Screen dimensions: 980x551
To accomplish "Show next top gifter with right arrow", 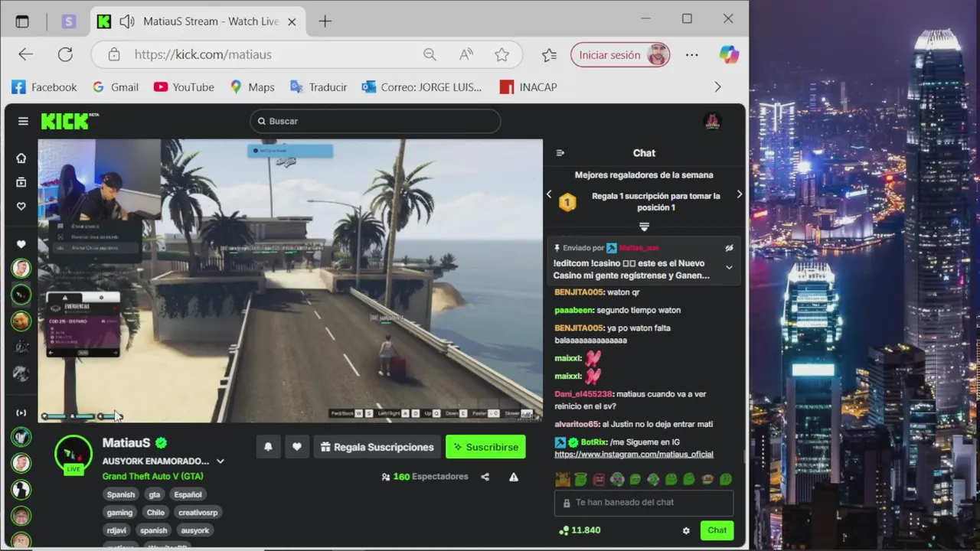I will click(x=739, y=194).
